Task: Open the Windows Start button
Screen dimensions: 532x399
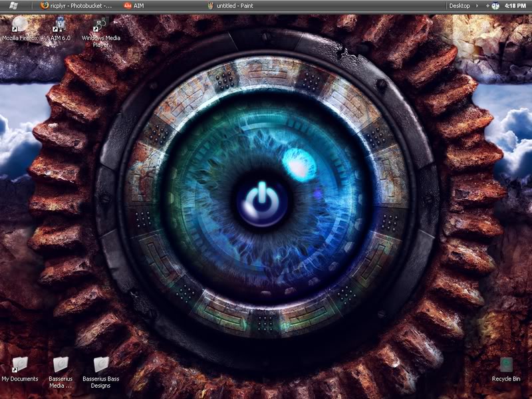Action: (x=13, y=6)
